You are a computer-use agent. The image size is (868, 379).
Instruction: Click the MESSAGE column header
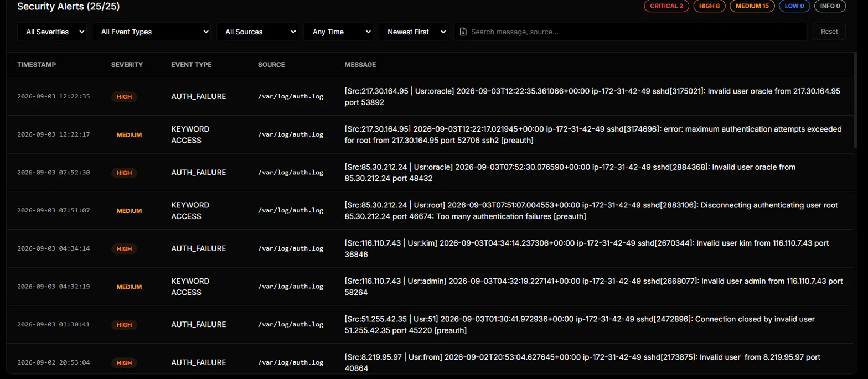tap(360, 65)
